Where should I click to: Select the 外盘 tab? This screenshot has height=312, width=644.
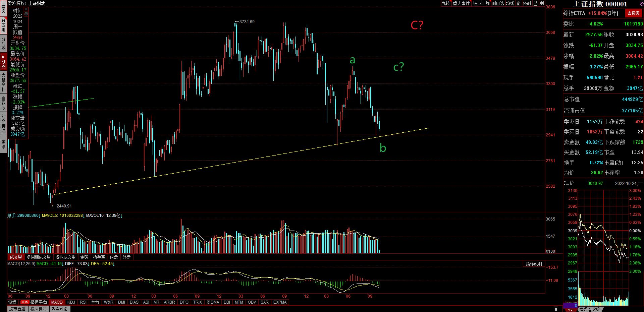(127, 257)
